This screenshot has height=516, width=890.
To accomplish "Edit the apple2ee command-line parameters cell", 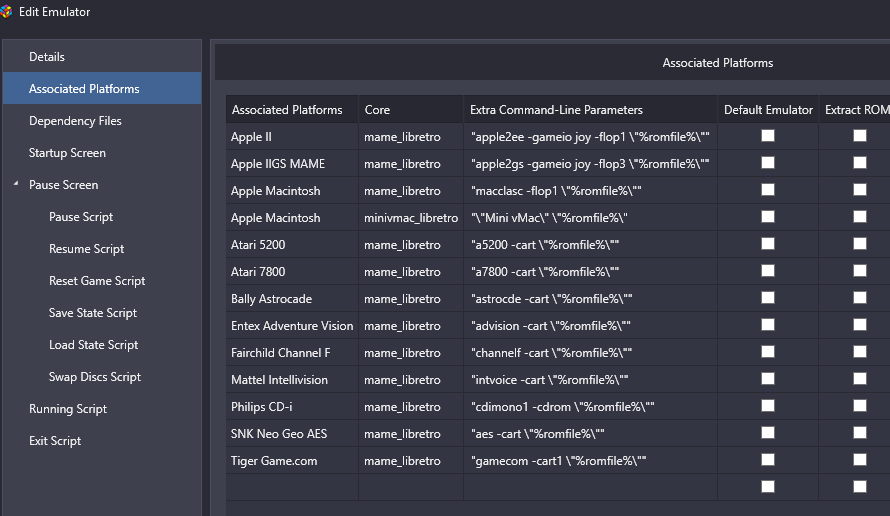I will click(590, 137).
